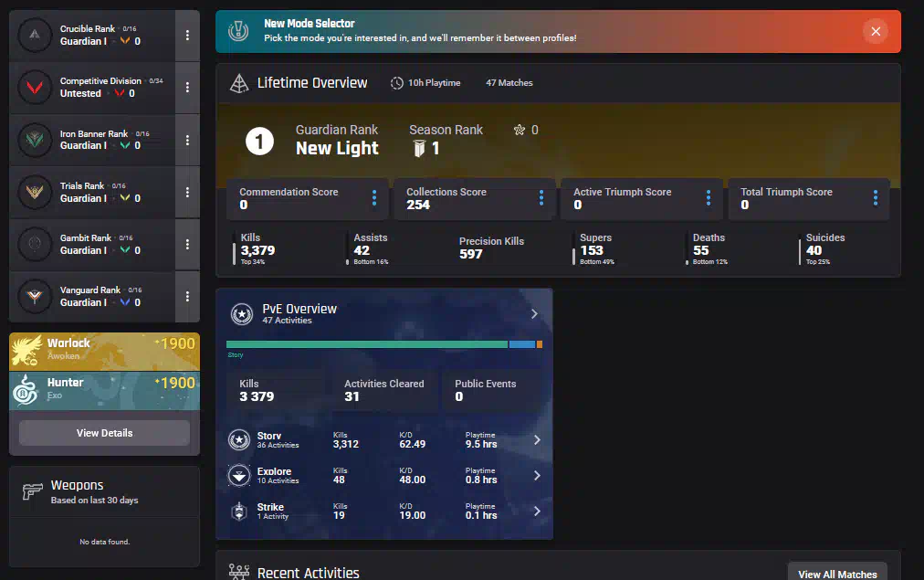Click the PvE Overview star emblem
This screenshot has width=924, height=580.
pyautogui.click(x=242, y=314)
